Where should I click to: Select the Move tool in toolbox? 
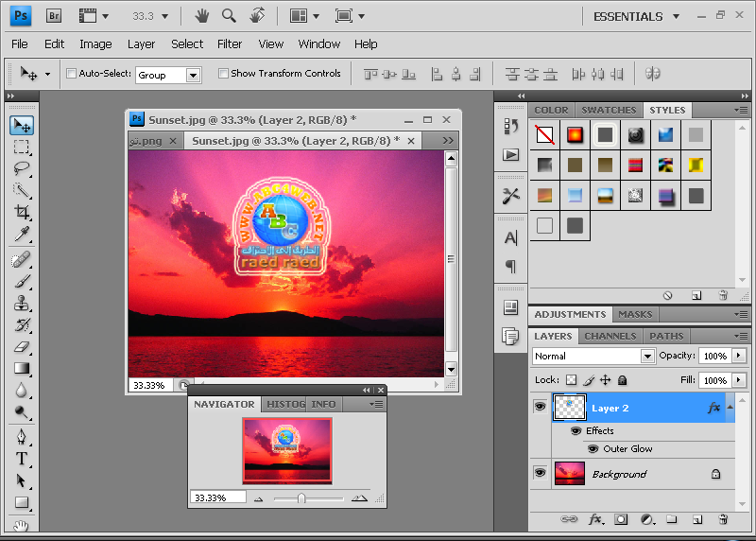21,125
